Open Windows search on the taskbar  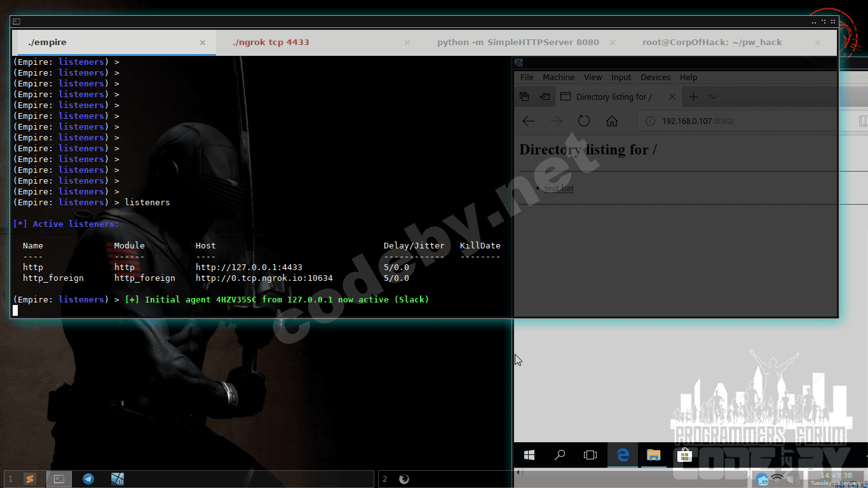[x=560, y=455]
